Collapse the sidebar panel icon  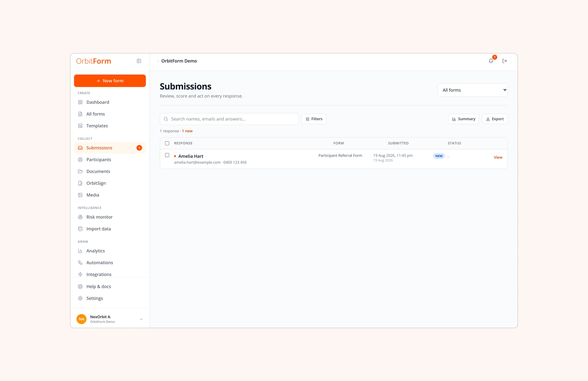[x=139, y=61]
